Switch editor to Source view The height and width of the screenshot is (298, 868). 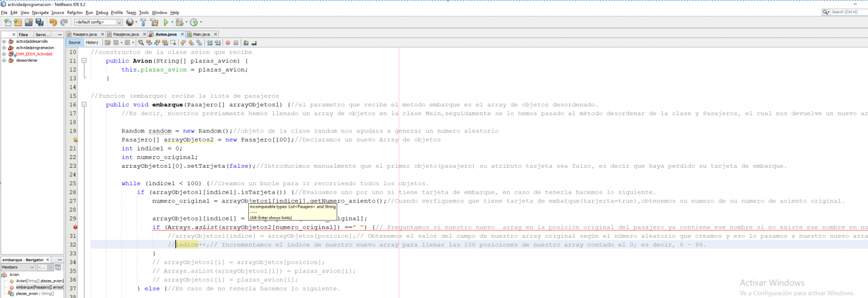pyautogui.click(x=74, y=42)
